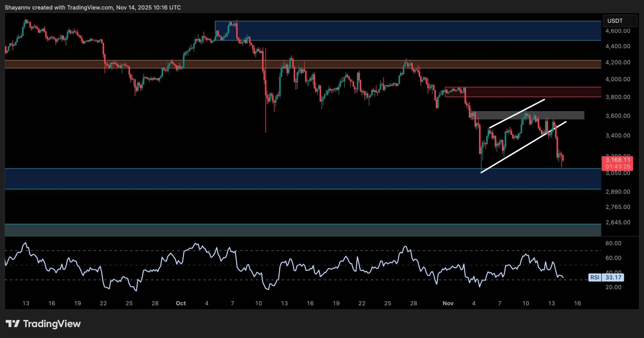This screenshot has width=644, height=338.
Task: Click the chart attribution header text
Action: coord(93,8)
